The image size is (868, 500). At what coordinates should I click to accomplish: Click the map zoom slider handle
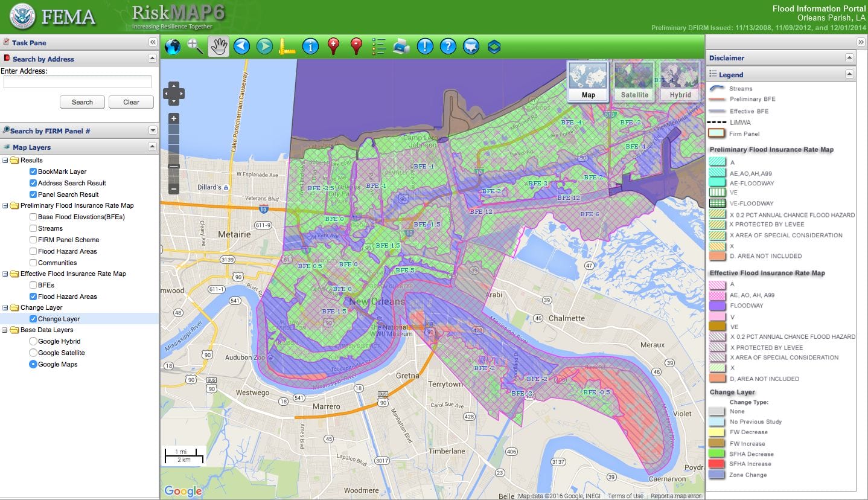174,166
